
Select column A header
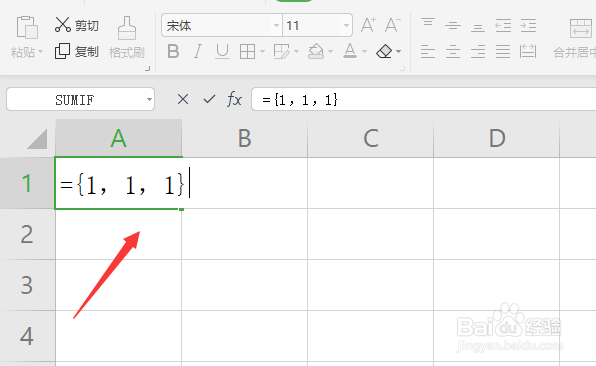click(119, 138)
